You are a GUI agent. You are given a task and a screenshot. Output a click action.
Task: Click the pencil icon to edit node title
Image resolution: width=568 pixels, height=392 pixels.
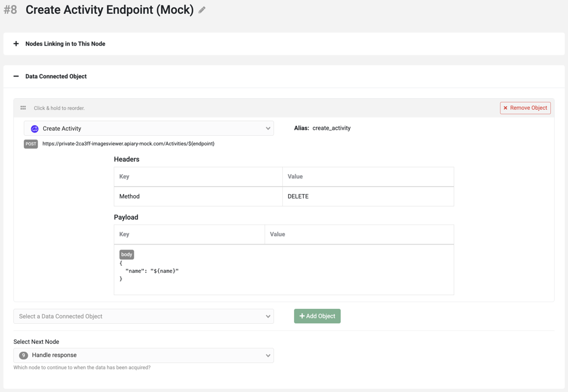[202, 10]
